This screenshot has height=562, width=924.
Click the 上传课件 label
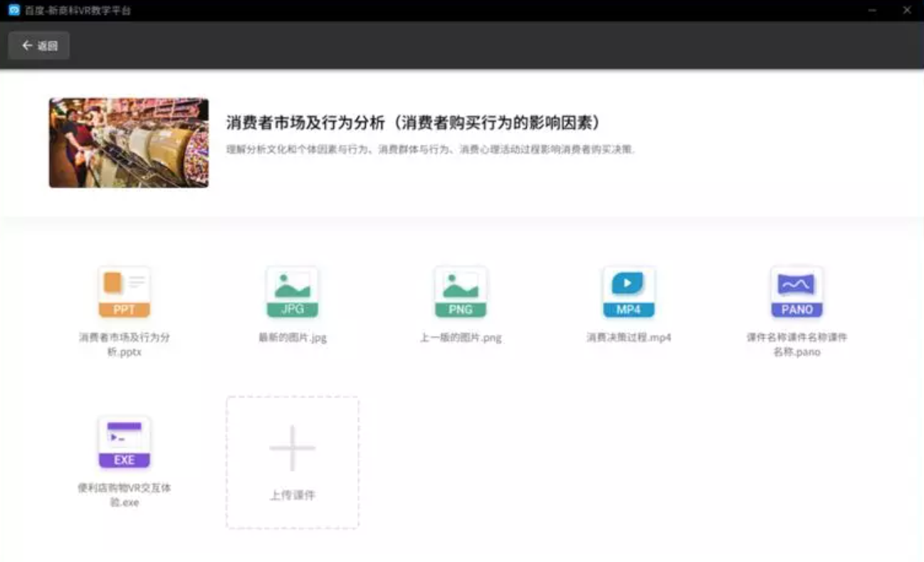[293, 495]
